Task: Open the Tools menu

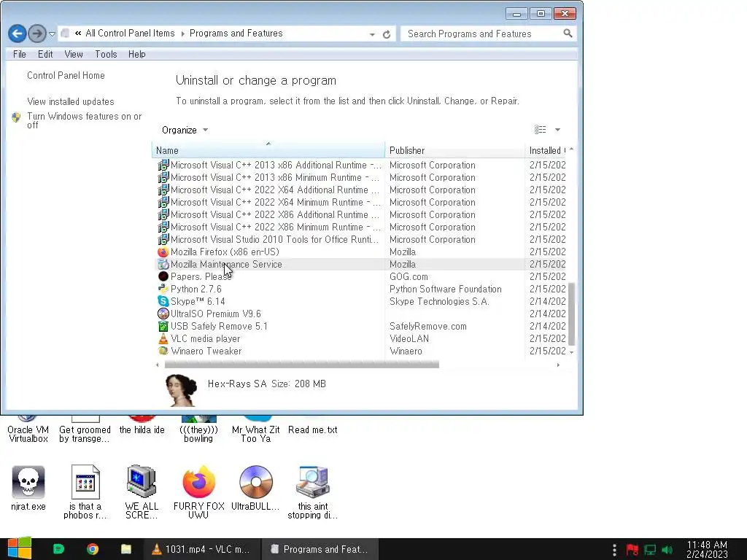Action: click(106, 54)
